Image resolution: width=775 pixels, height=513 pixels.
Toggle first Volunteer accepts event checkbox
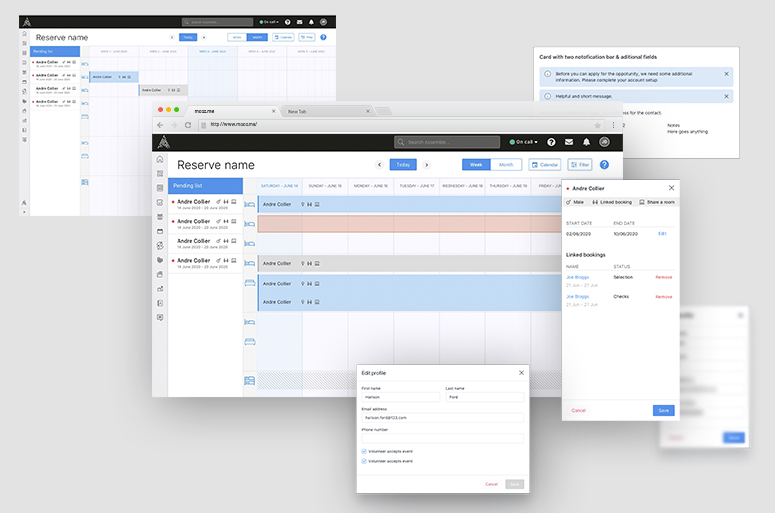(364, 451)
